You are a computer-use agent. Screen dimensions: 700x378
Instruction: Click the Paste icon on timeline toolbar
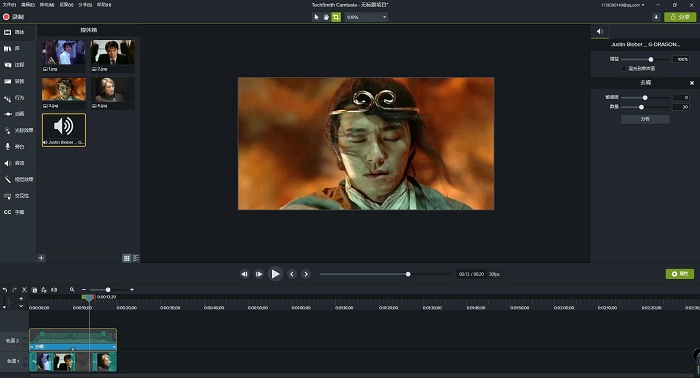pos(44,290)
